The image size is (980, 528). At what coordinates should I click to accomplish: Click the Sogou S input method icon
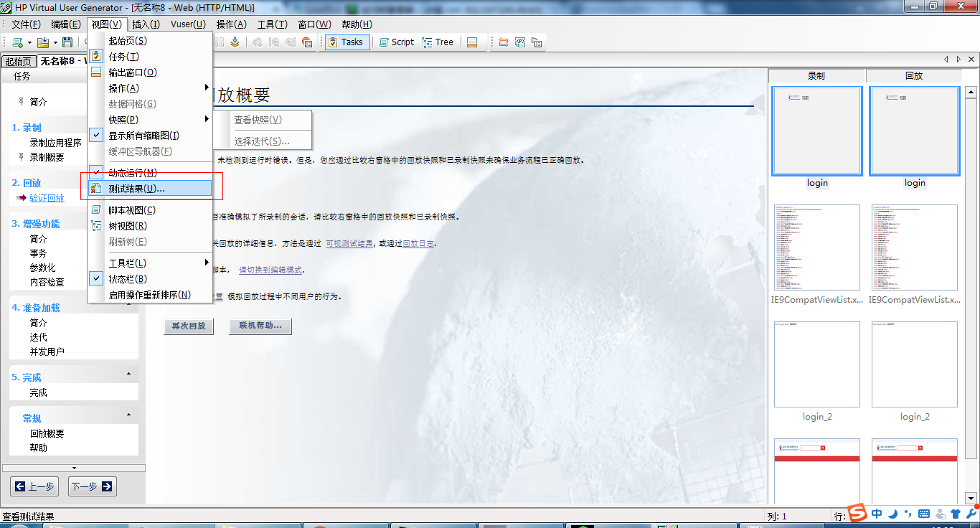click(x=857, y=513)
